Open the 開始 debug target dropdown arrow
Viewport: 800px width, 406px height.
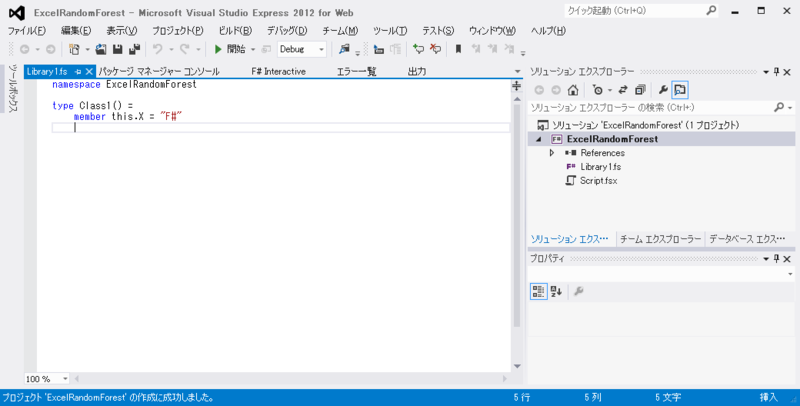[x=253, y=50]
